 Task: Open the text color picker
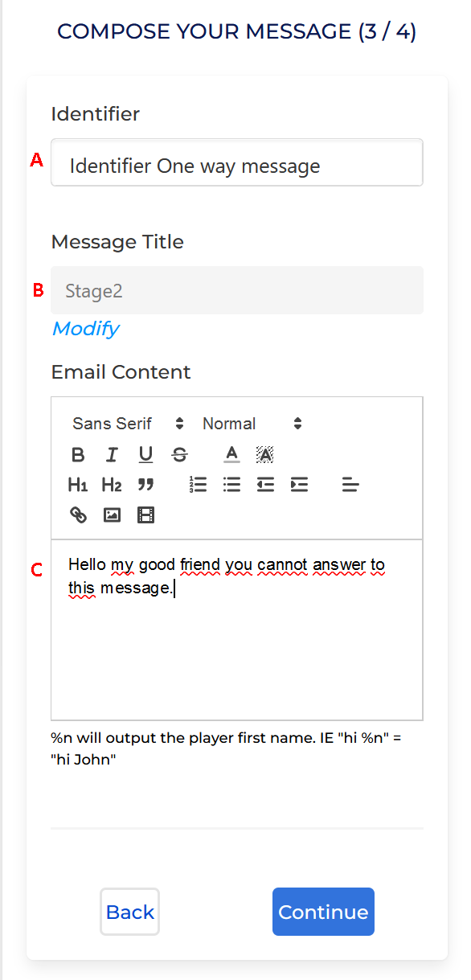pos(231,455)
